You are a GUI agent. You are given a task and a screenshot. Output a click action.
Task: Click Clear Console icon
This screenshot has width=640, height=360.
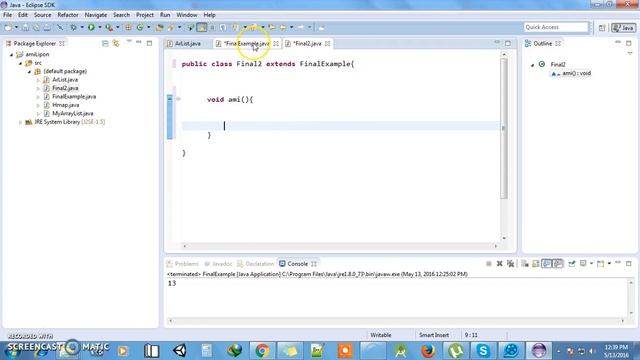[525, 264]
